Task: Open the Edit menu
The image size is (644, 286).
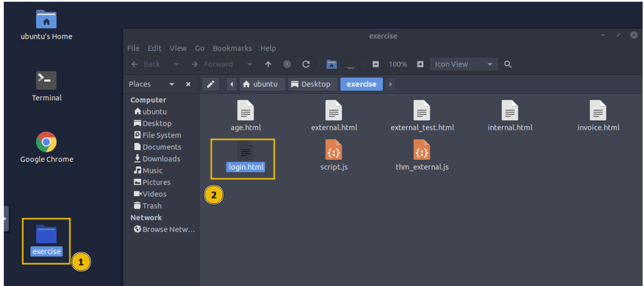Action: click(x=155, y=48)
